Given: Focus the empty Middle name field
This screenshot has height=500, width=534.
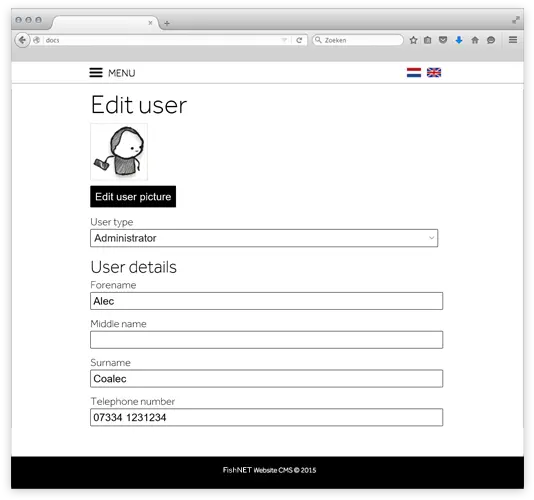Looking at the screenshot, I should point(266,340).
